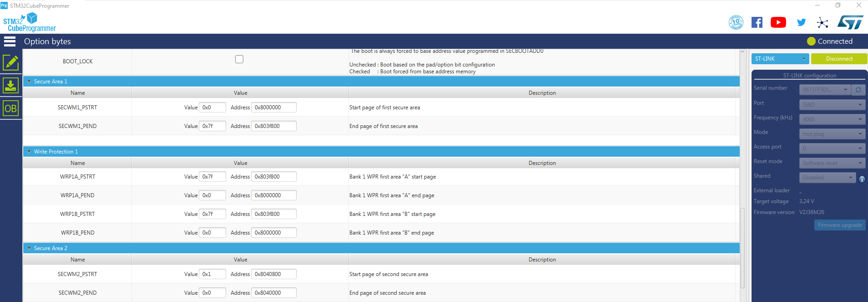Collapse the Secure Area 1 section

pos(29,82)
